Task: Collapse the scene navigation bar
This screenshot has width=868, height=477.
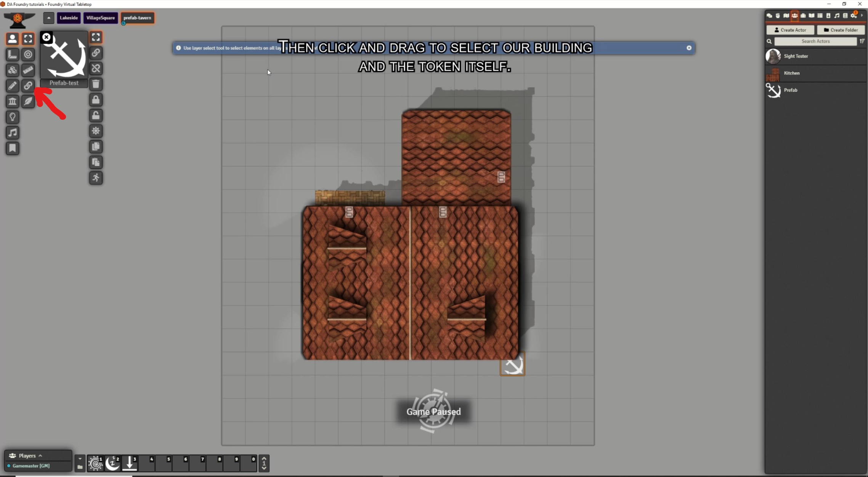Action: pos(48,18)
